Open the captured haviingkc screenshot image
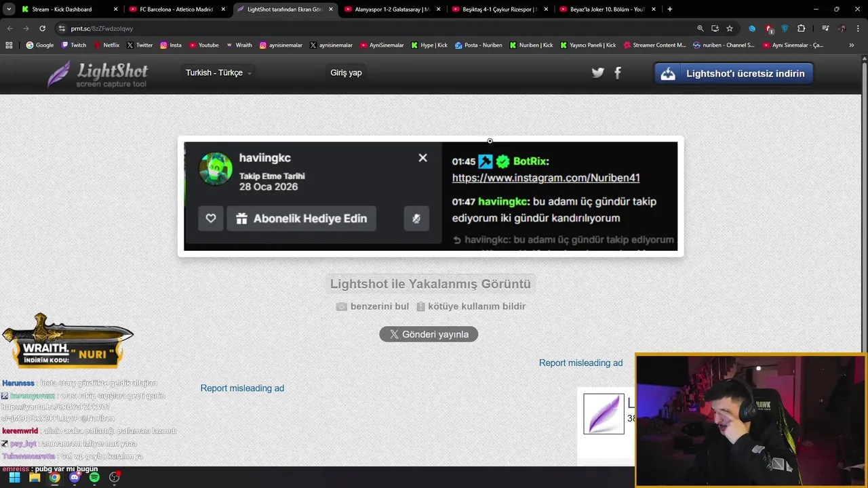868x488 pixels. pos(431,196)
